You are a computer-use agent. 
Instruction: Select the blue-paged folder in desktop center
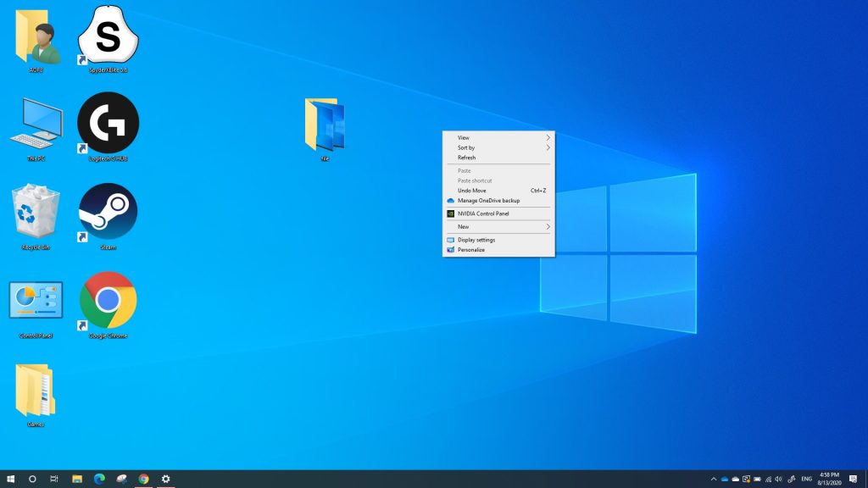[325, 129]
